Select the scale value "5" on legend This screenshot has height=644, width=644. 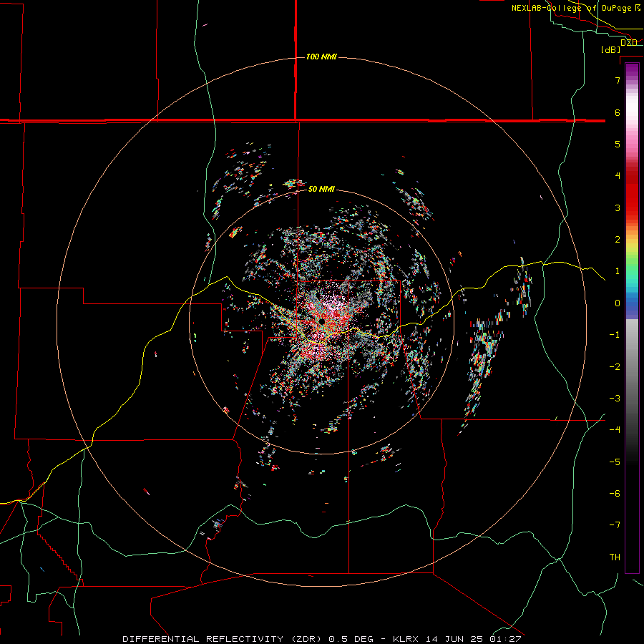pos(618,144)
